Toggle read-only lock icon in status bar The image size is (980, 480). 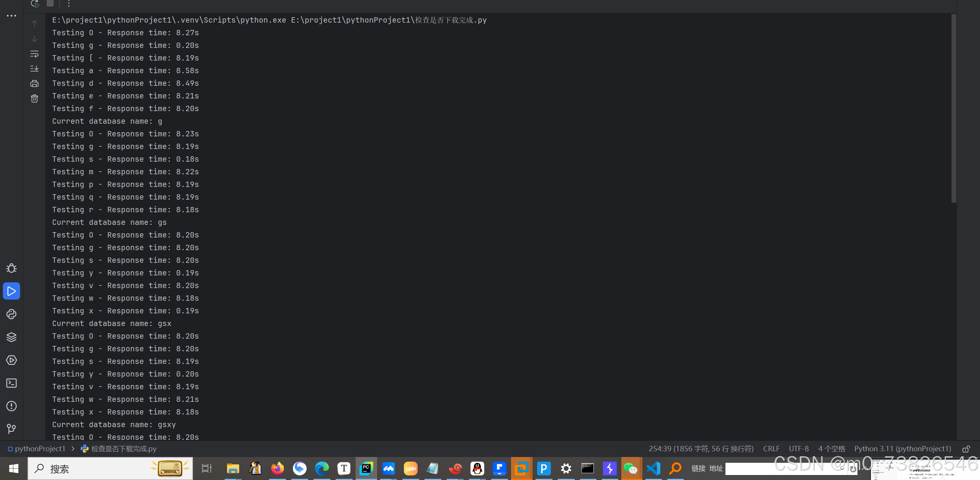point(966,449)
